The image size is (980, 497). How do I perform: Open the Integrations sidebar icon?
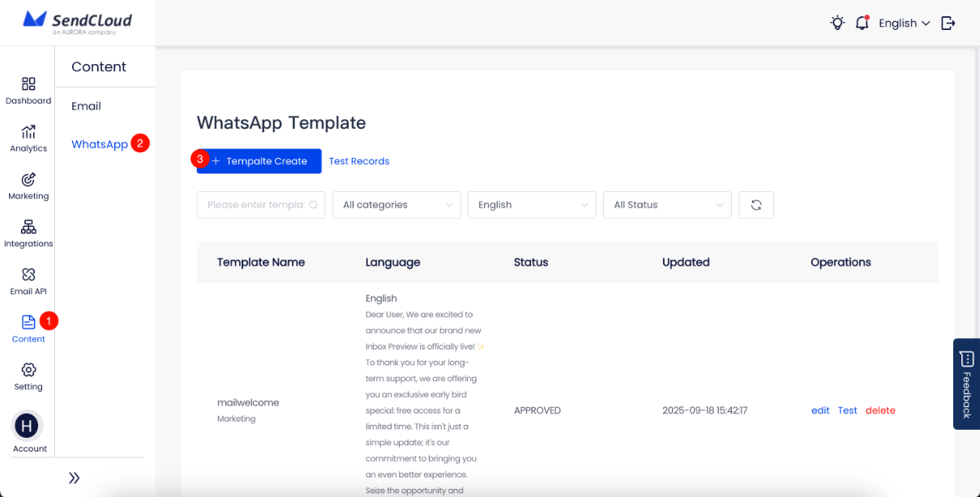28,227
